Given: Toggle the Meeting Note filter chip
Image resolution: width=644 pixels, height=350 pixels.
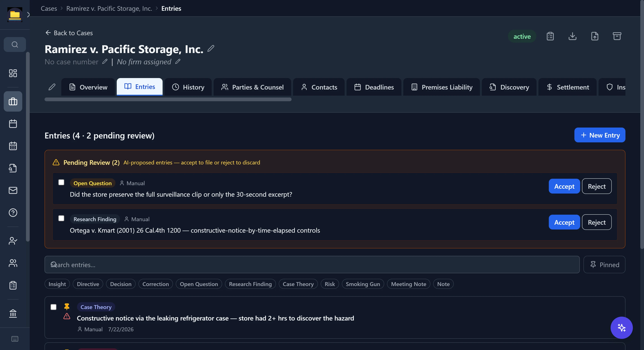Looking at the screenshot, I should 408,284.
